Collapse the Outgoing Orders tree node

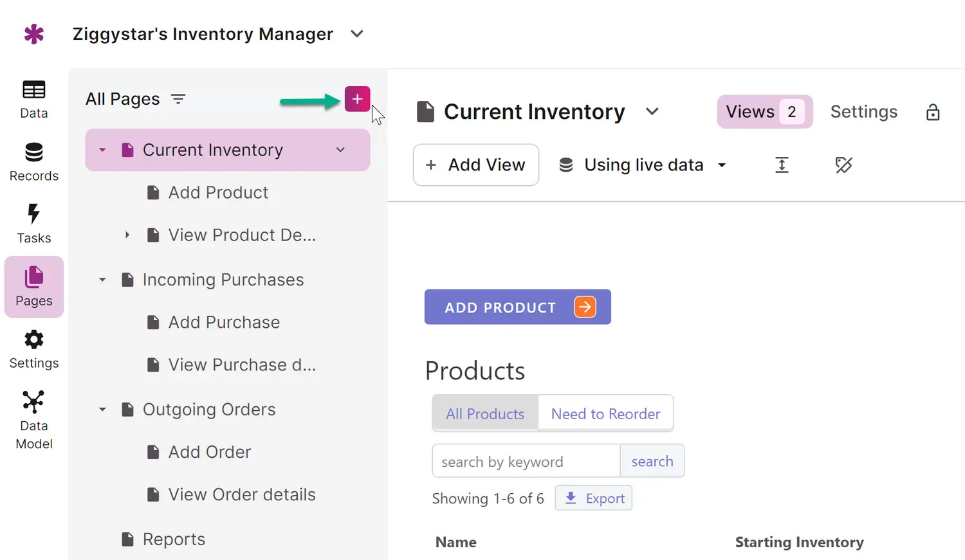pos(102,410)
